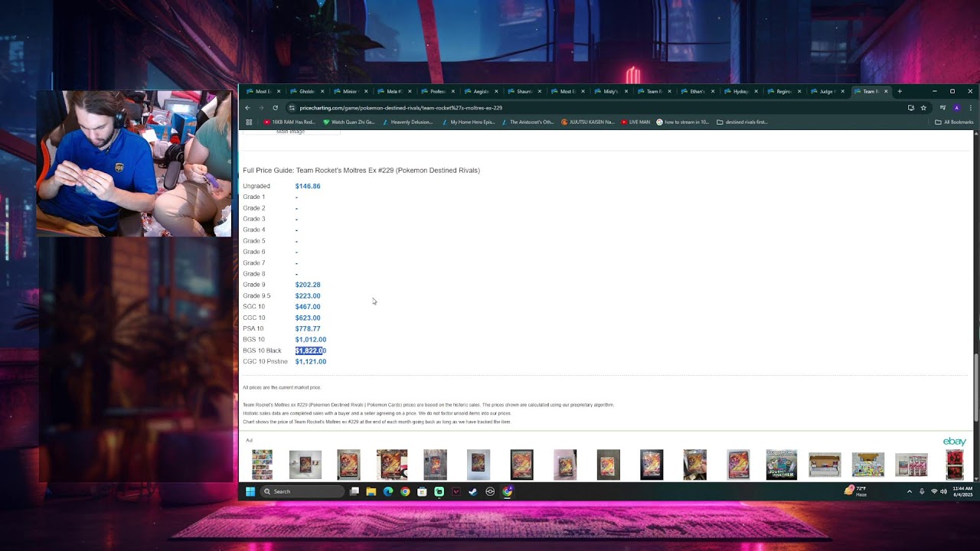Click the SGC 10 price $467.00
The height and width of the screenshot is (551, 980).
[x=308, y=307]
